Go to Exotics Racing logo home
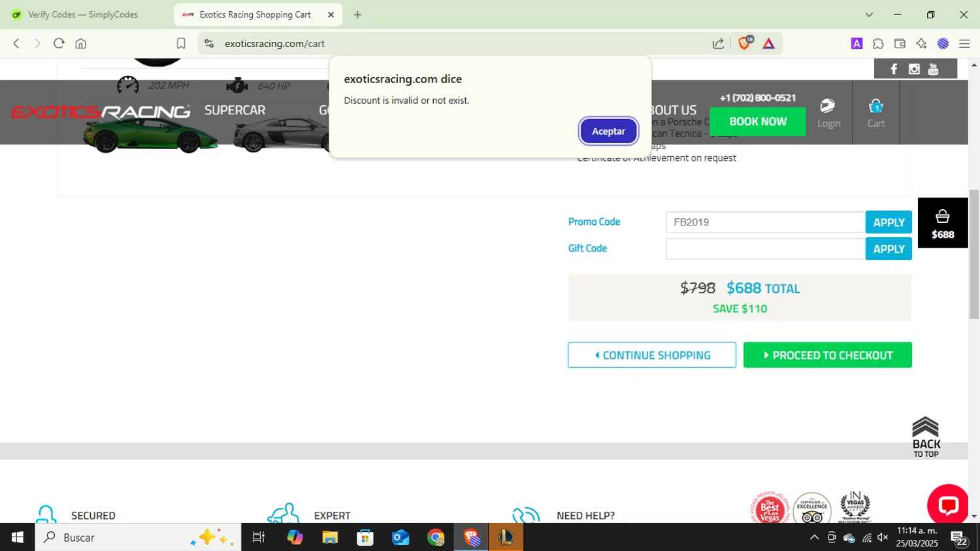980x551 pixels. coord(101,112)
